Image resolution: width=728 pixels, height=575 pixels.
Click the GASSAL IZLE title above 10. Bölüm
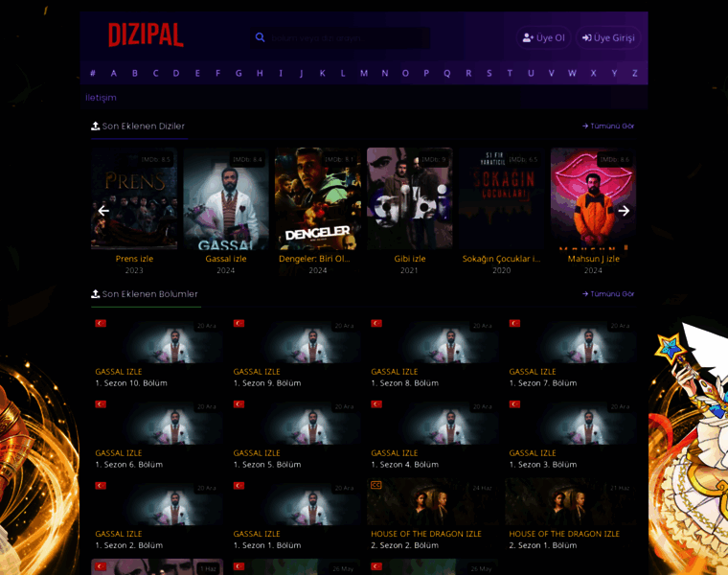tap(119, 372)
